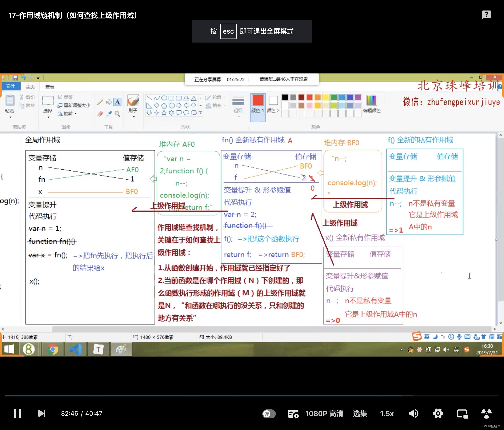Select the Text tool
The width and height of the screenshot is (504, 430).
coord(117,102)
